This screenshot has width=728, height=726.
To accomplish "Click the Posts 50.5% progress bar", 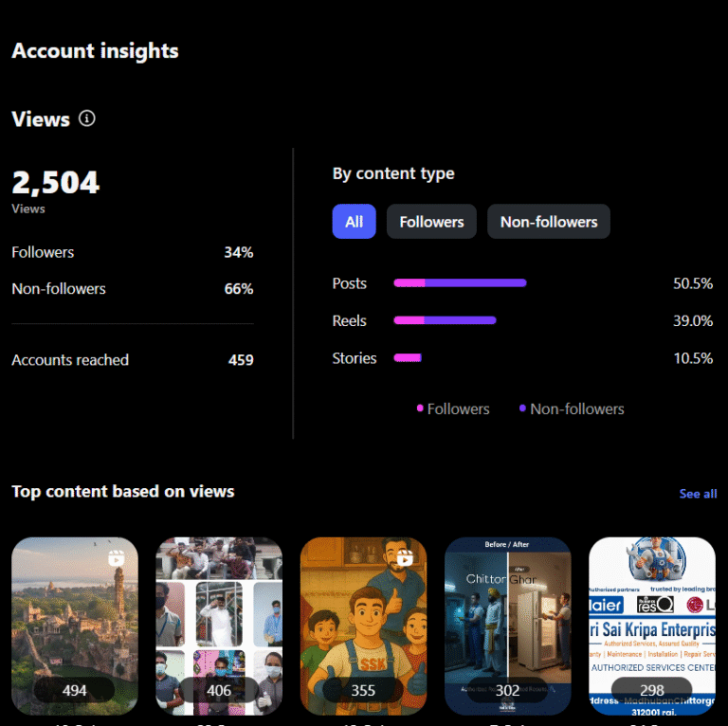I will (460, 282).
